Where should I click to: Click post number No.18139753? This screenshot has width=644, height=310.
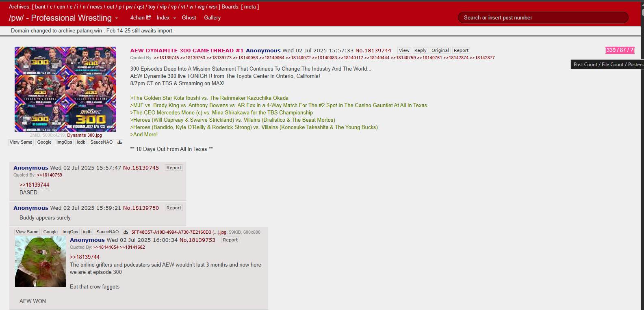pos(197,240)
